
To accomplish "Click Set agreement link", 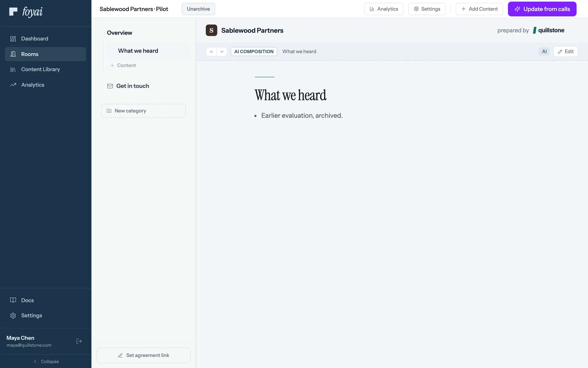I will pos(144,355).
